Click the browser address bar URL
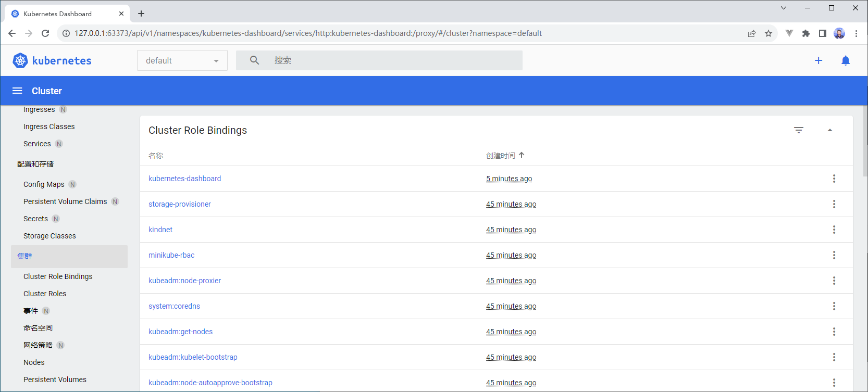 tap(308, 33)
